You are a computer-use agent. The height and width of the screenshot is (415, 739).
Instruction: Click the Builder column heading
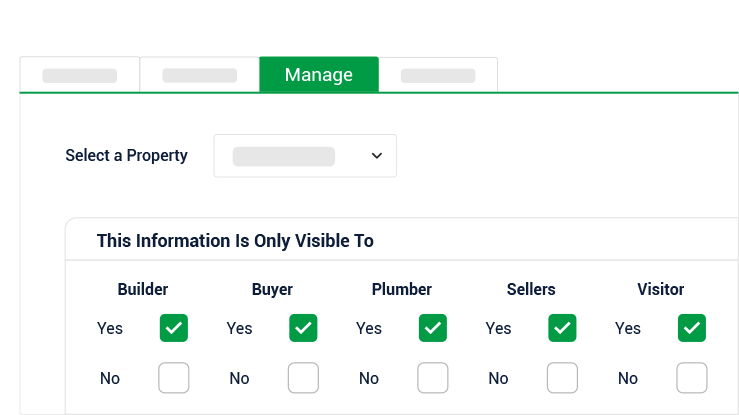point(143,290)
